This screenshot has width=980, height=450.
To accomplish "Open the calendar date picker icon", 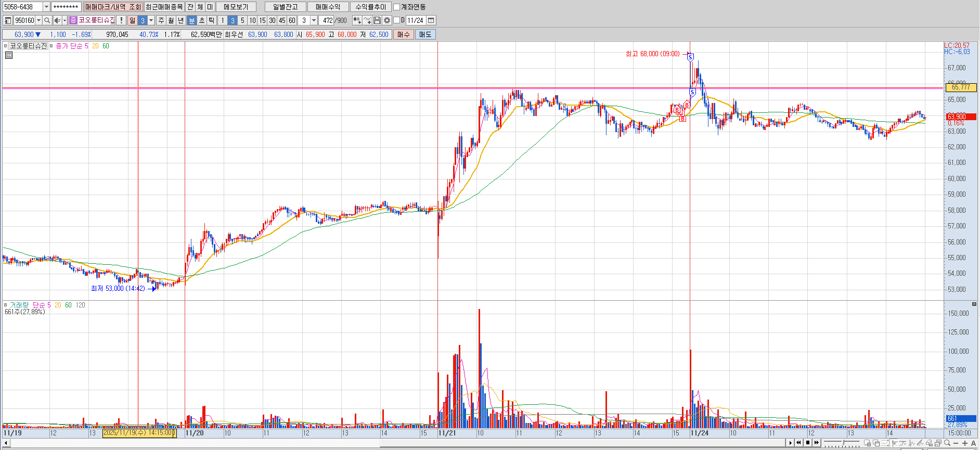I will (x=431, y=20).
